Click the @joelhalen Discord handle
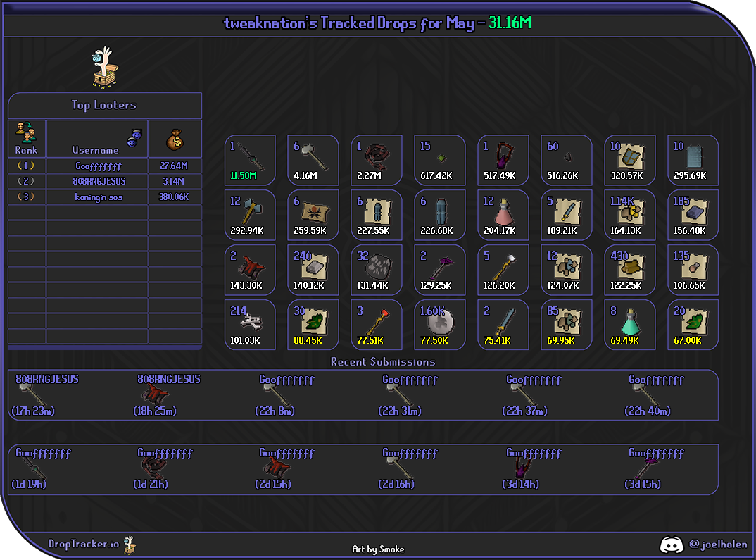The width and height of the screenshot is (756, 560). coord(718,545)
